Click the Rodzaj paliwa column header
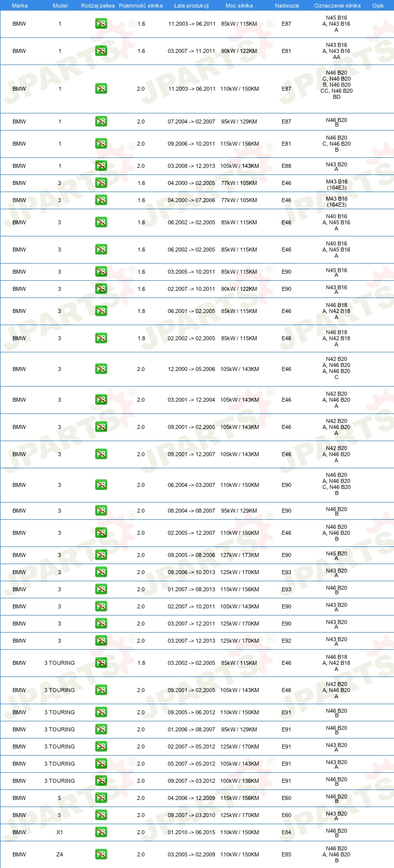The height and width of the screenshot is (868, 394). [x=98, y=6]
